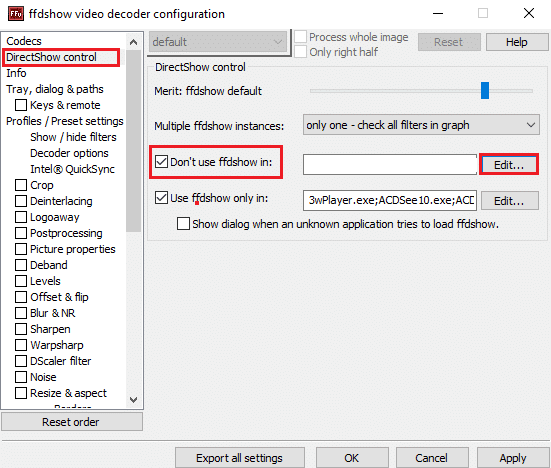Click the Merit slider handle

[x=485, y=91]
